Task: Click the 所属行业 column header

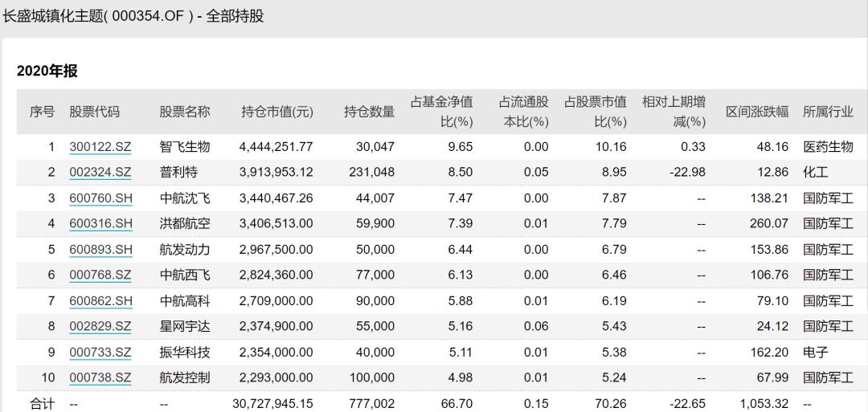Action: pos(828,112)
